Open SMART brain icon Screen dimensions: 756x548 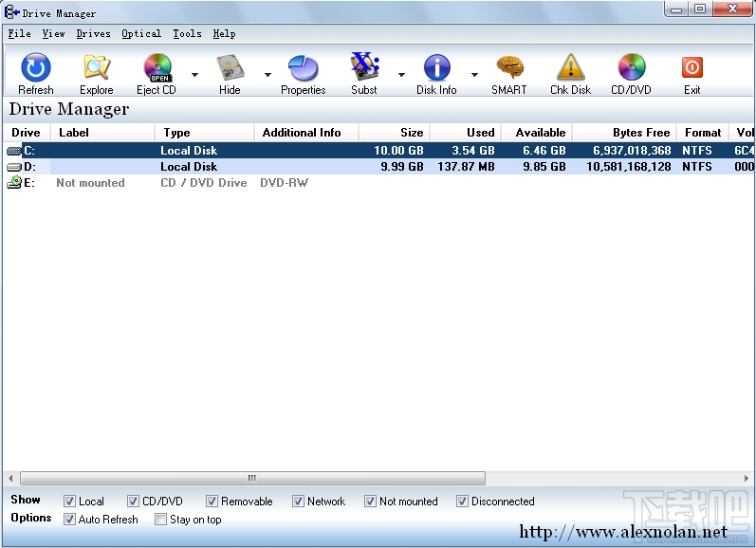click(x=509, y=67)
